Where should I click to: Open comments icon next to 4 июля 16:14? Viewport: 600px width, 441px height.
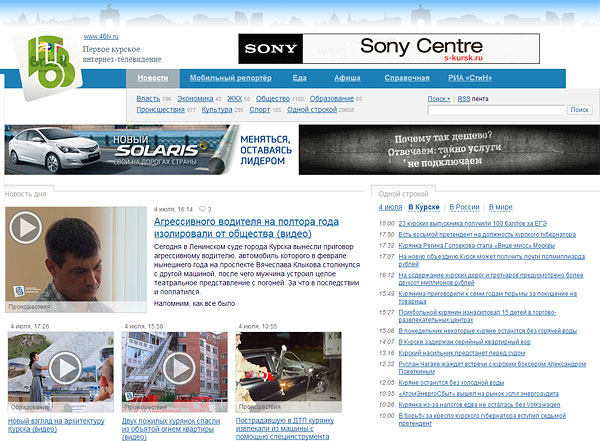[x=204, y=209]
